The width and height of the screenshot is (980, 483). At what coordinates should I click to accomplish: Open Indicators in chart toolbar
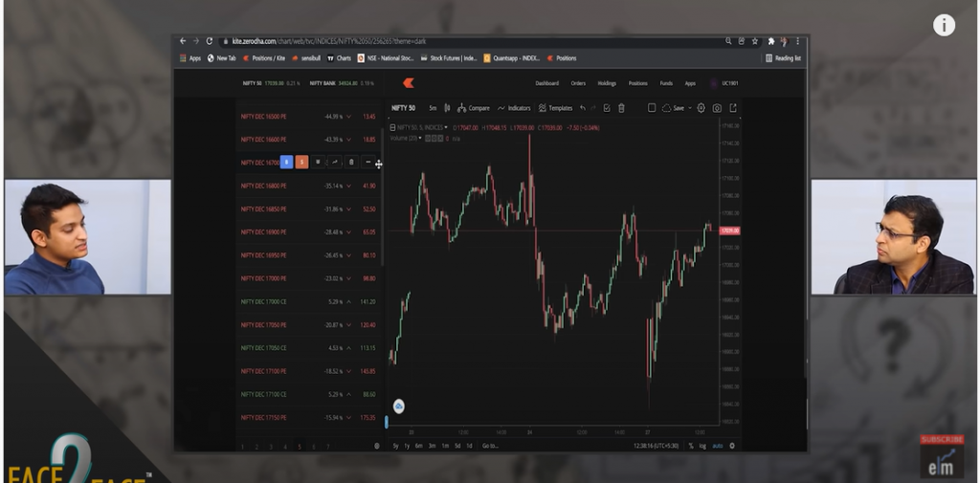(x=514, y=108)
